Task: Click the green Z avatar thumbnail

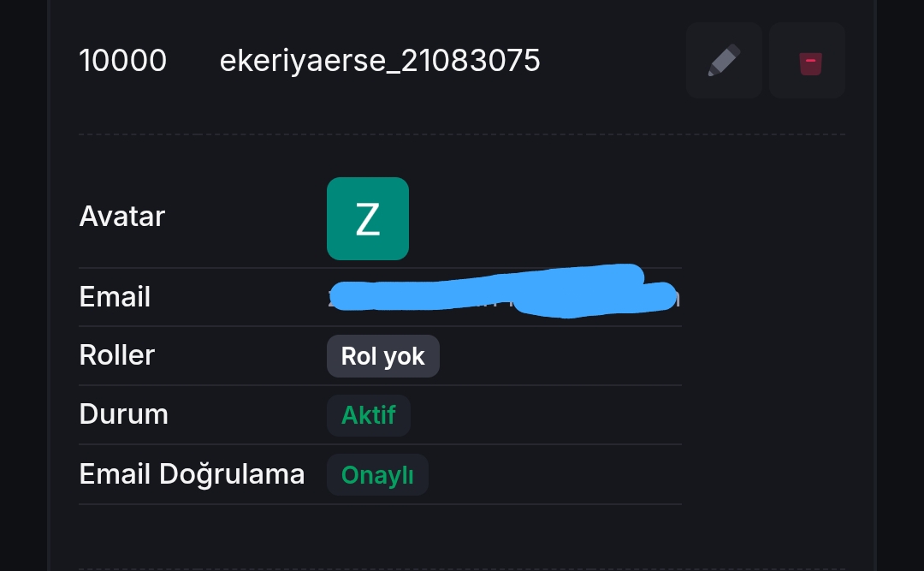Action: 368,218
